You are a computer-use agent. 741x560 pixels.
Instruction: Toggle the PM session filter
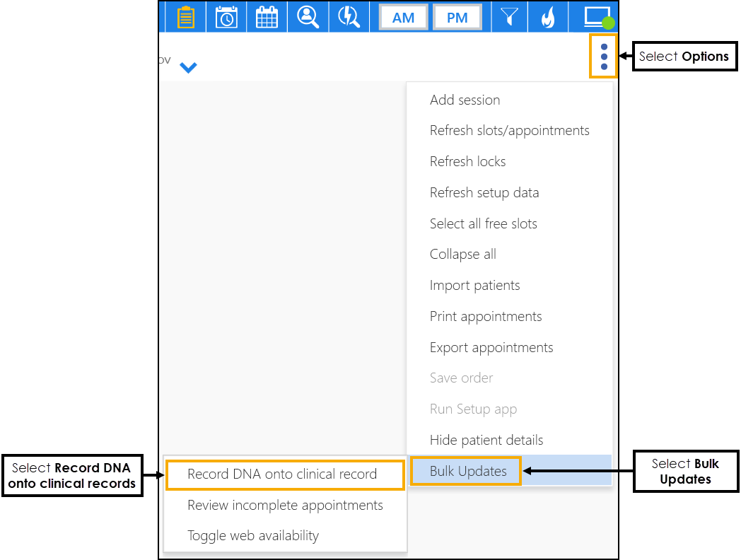pyautogui.click(x=457, y=17)
